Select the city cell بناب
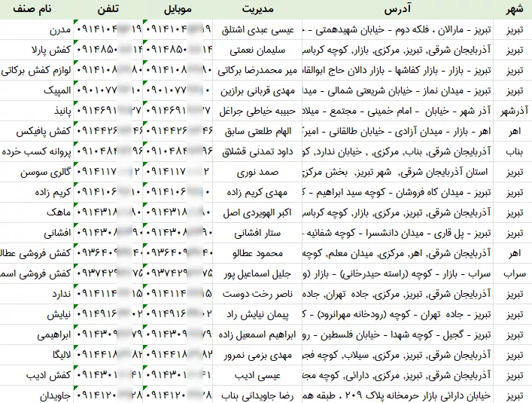The width and height of the screenshot is (532, 403). point(512,151)
